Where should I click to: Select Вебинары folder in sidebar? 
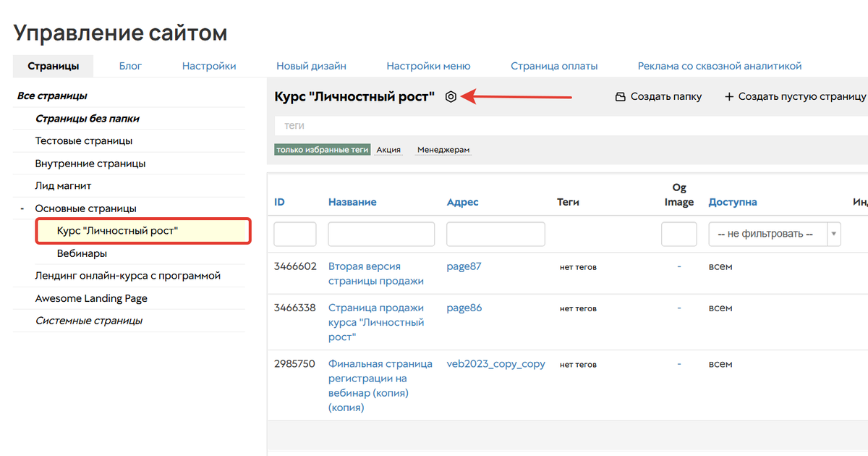pos(82,254)
